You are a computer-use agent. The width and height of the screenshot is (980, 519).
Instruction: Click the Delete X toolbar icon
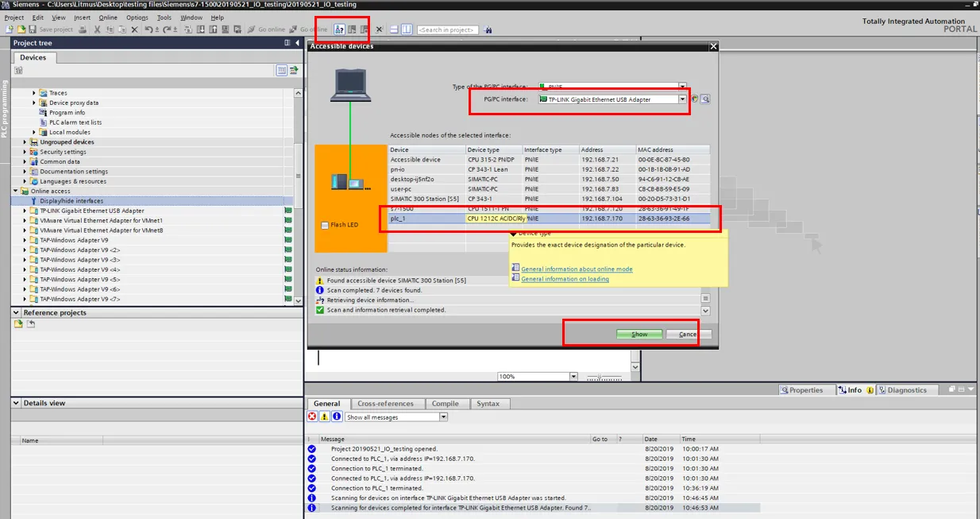point(134,29)
